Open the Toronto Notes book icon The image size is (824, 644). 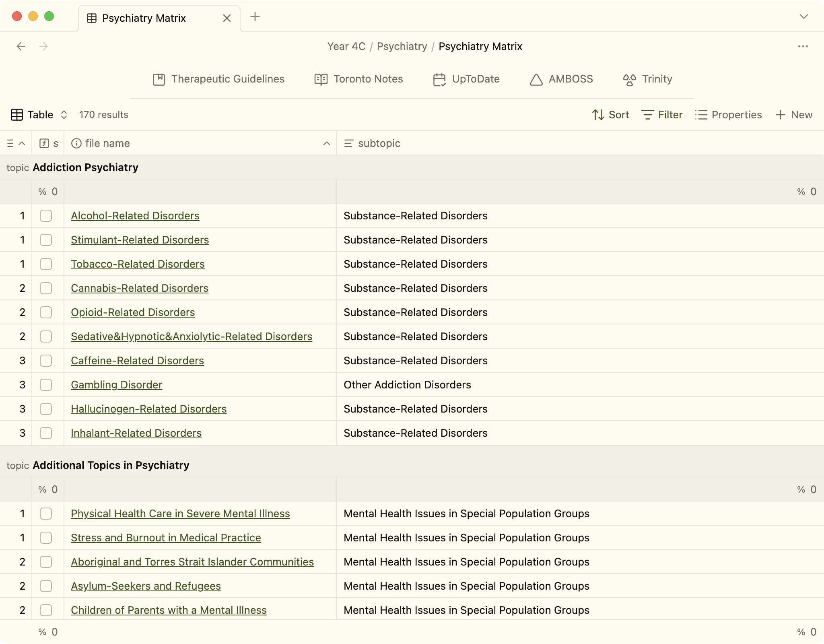click(x=321, y=79)
